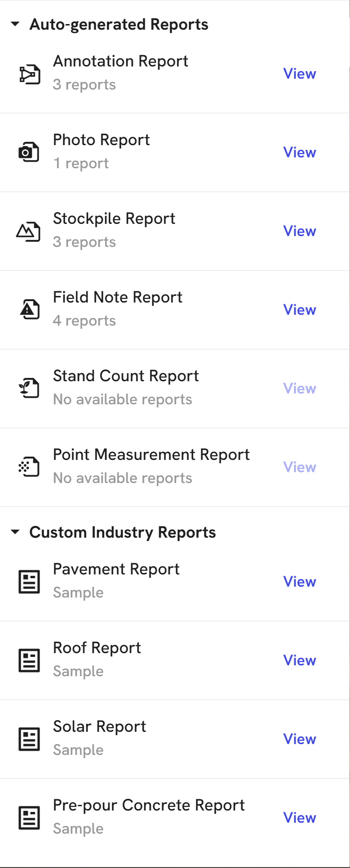Click the Solar Report document icon
This screenshot has width=350, height=868.
(29, 739)
